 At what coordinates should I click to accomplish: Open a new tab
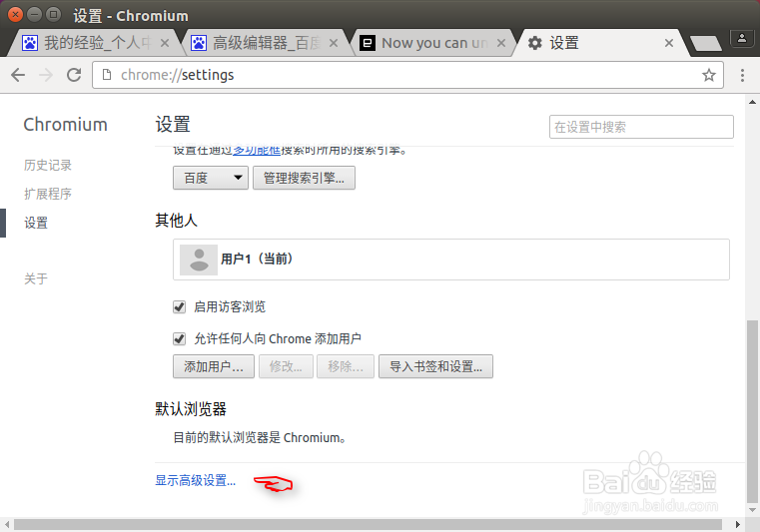point(705,43)
